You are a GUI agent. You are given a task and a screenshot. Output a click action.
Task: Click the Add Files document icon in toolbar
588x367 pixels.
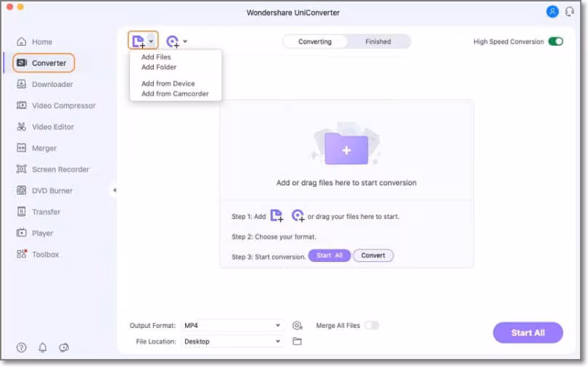[139, 41]
